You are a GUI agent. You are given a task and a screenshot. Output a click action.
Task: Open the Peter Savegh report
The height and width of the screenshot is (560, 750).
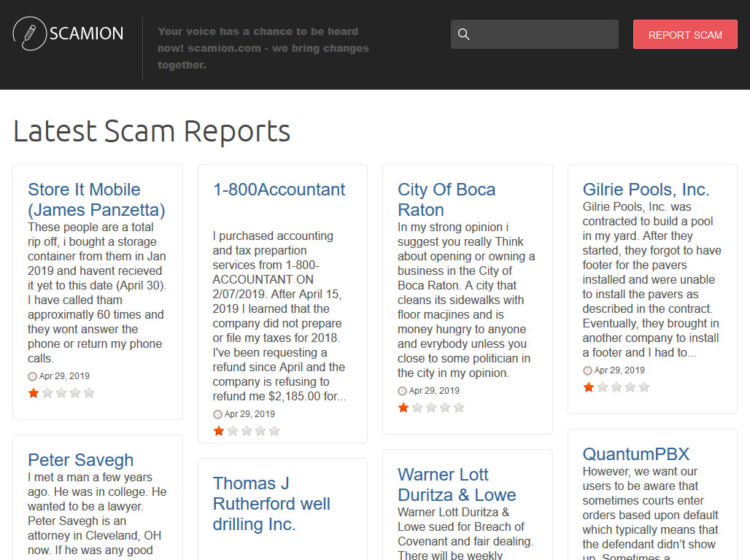point(80,459)
